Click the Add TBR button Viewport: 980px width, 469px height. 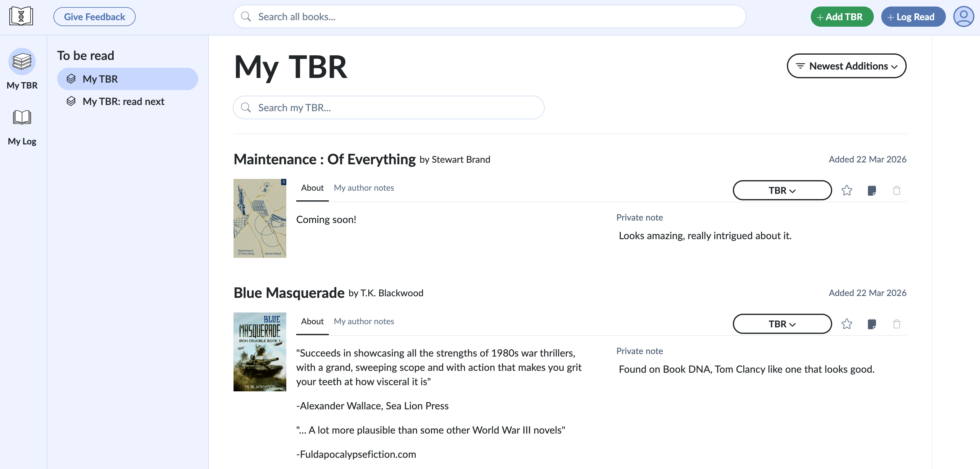(x=842, y=17)
